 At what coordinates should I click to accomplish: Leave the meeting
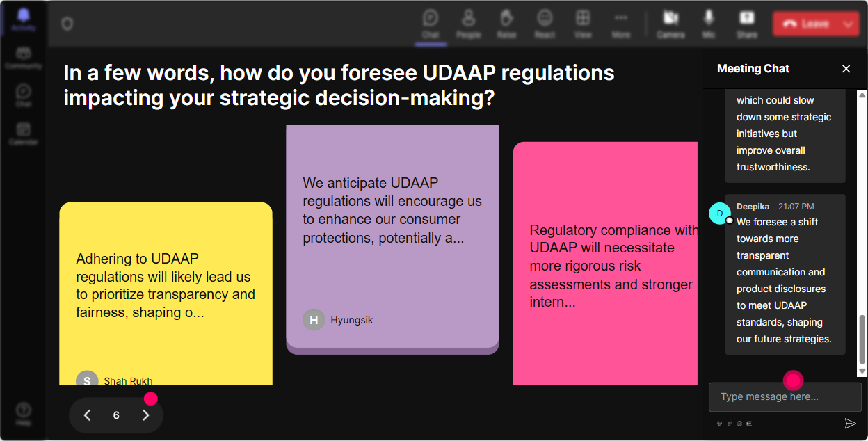point(805,24)
